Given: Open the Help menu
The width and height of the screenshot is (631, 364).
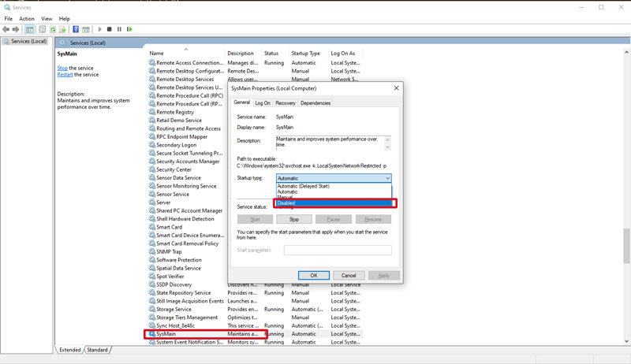Looking at the screenshot, I should click(x=65, y=18).
